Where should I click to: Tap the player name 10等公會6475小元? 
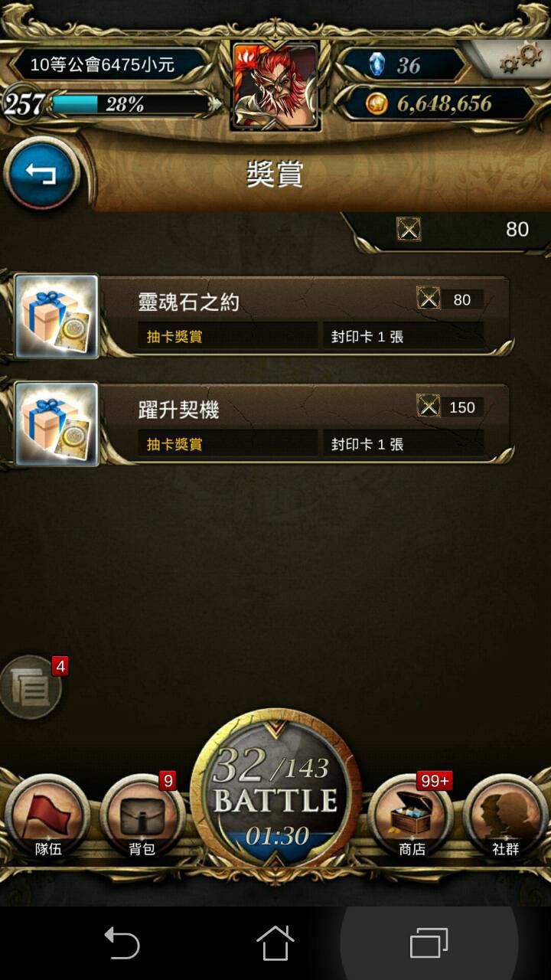pyautogui.click(x=102, y=65)
